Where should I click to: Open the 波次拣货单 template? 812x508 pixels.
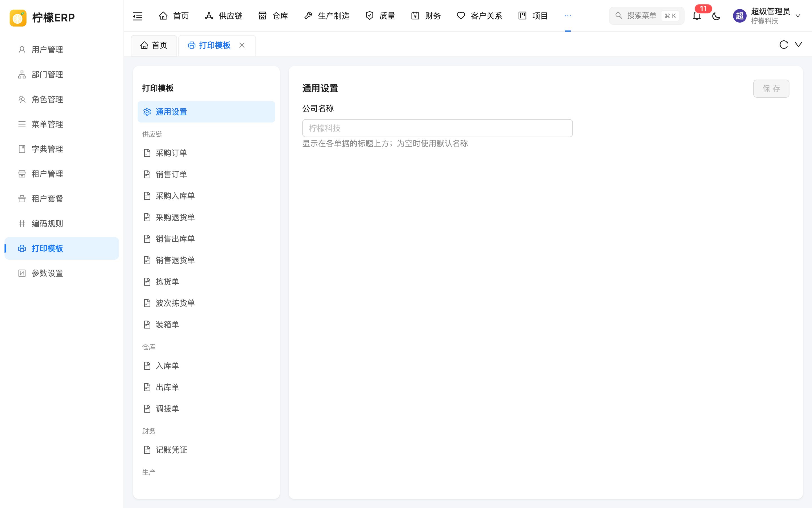(x=206, y=303)
